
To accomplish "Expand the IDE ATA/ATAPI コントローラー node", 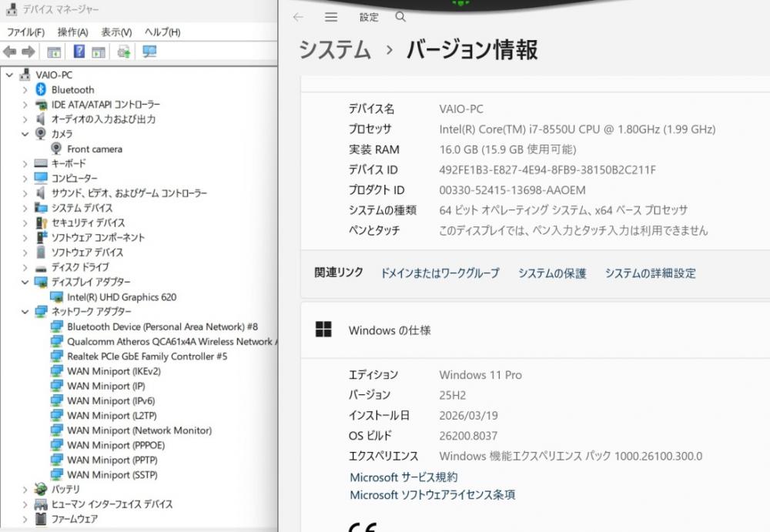I will coord(25,105).
